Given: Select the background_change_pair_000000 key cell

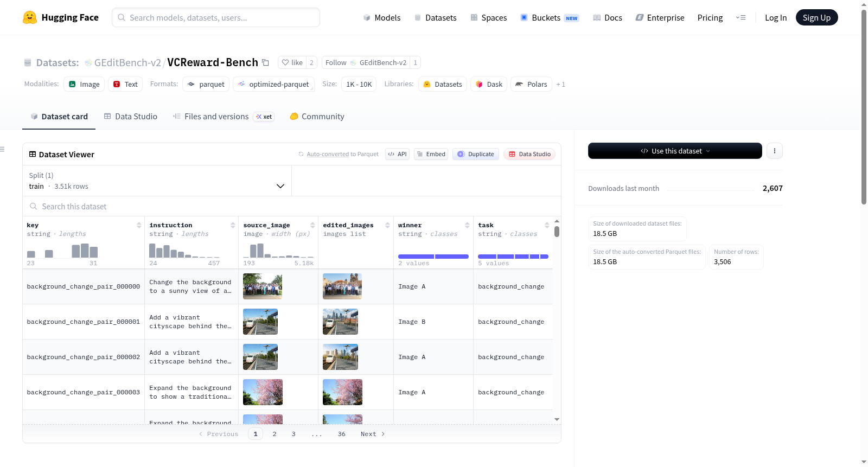Looking at the screenshot, I should 84,286.
